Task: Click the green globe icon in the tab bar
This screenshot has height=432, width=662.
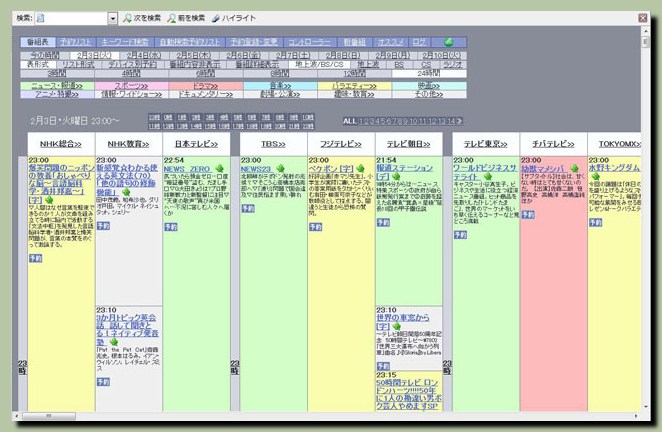Action: click(x=448, y=42)
